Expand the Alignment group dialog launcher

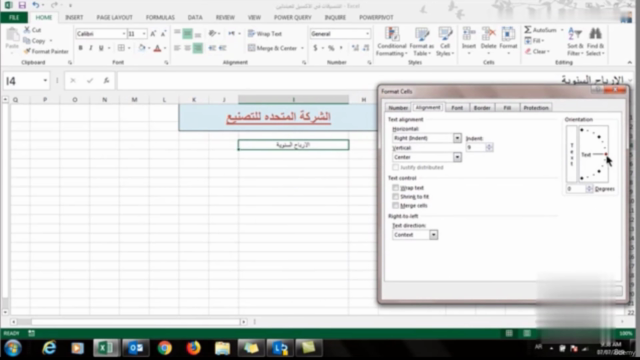click(304, 62)
